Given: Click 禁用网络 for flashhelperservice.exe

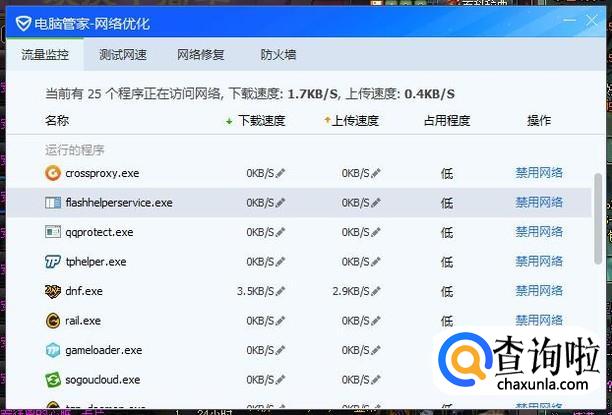Looking at the screenshot, I should [x=539, y=202].
